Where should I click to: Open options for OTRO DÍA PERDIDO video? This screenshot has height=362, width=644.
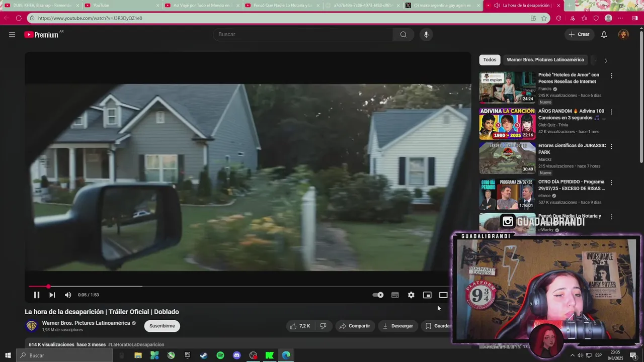click(x=611, y=183)
